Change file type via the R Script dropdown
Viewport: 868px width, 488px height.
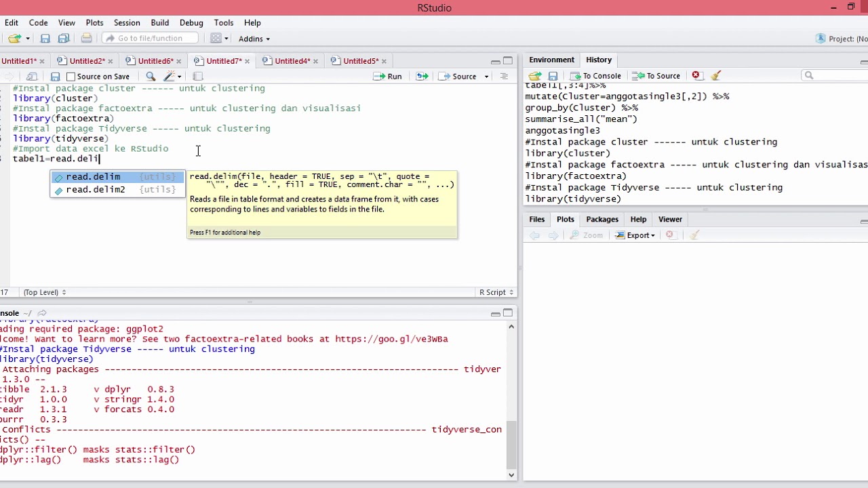[x=496, y=292]
